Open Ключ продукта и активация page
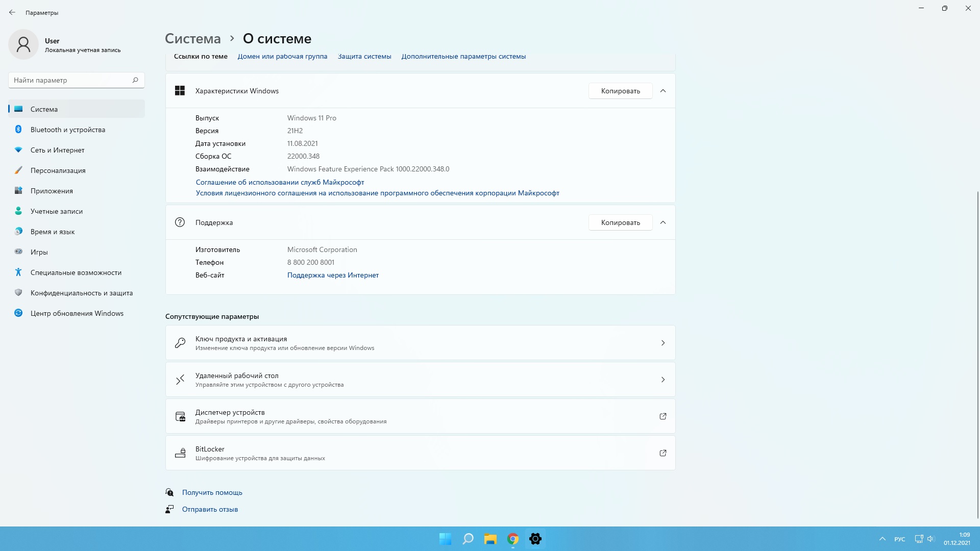 pyautogui.click(x=420, y=343)
